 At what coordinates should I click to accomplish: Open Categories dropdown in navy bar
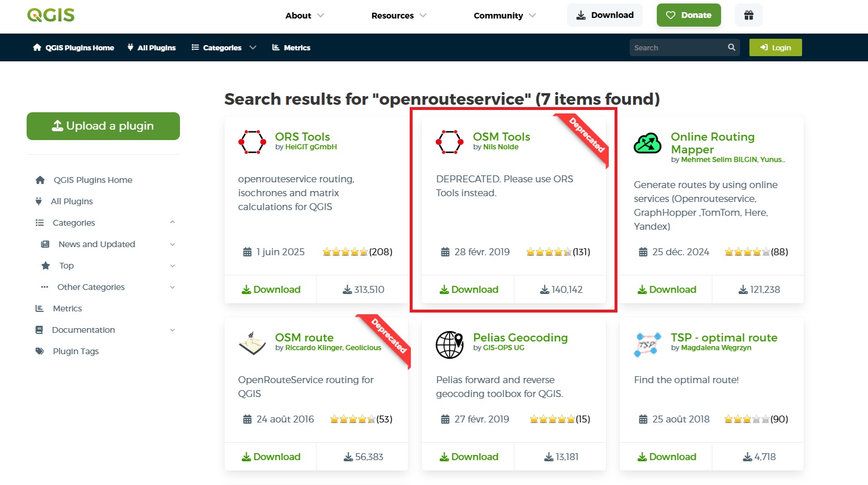[x=224, y=47]
